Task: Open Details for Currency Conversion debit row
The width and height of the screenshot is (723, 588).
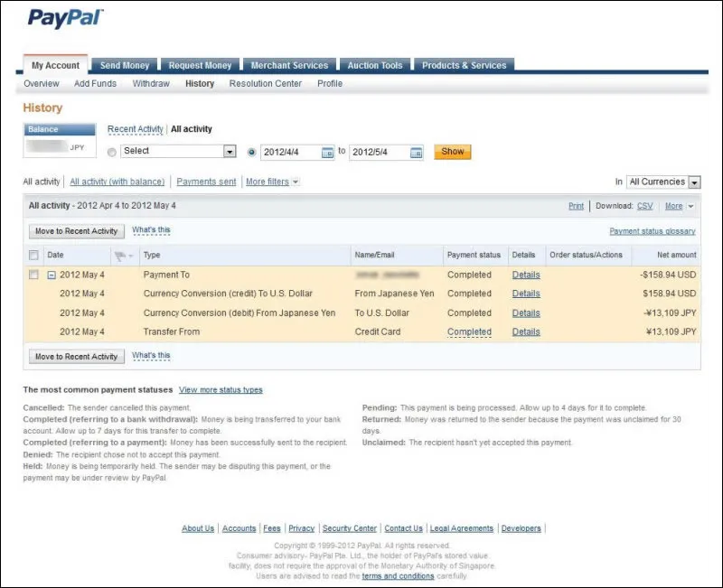Action: 526,313
